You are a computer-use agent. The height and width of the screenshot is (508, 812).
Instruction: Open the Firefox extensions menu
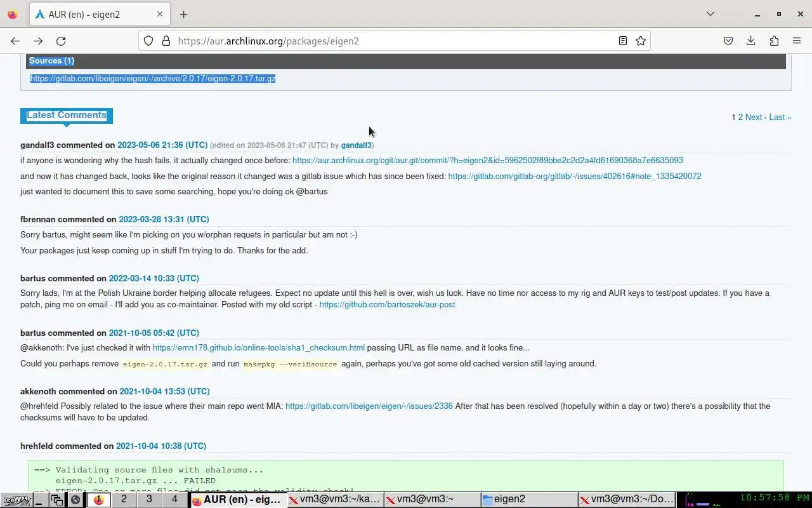click(x=774, y=41)
